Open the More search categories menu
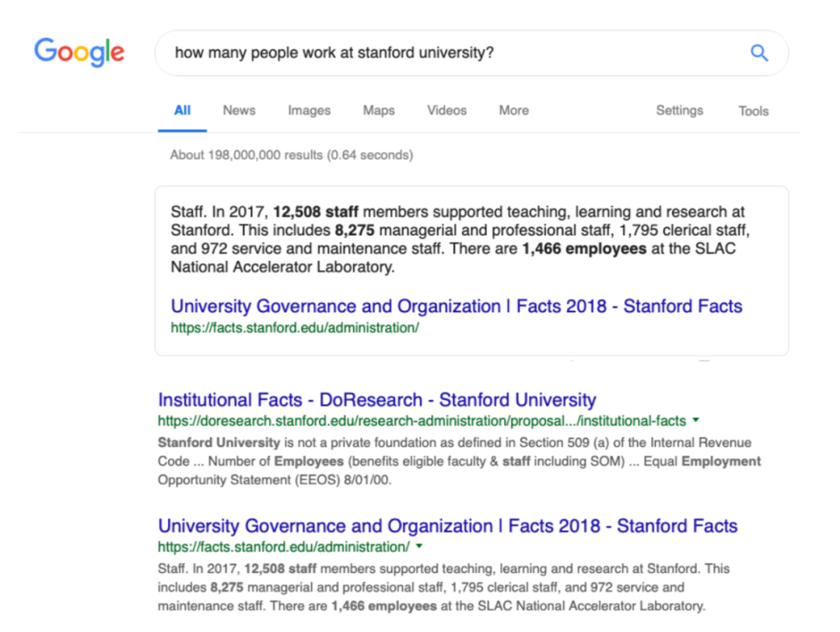 pyautogui.click(x=513, y=111)
